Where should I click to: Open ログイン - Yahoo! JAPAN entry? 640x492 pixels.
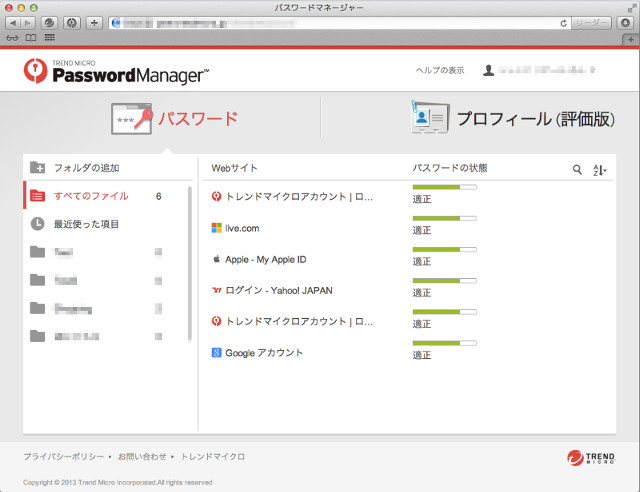279,290
